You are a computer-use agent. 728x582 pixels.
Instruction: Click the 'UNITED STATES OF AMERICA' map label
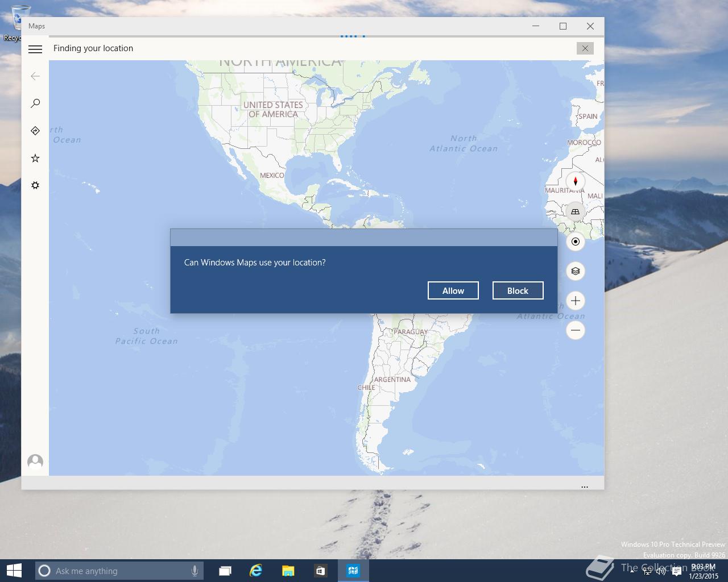(x=273, y=109)
